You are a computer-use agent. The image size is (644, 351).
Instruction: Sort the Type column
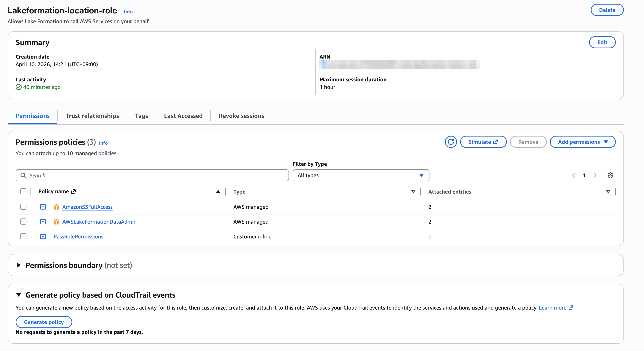click(413, 192)
